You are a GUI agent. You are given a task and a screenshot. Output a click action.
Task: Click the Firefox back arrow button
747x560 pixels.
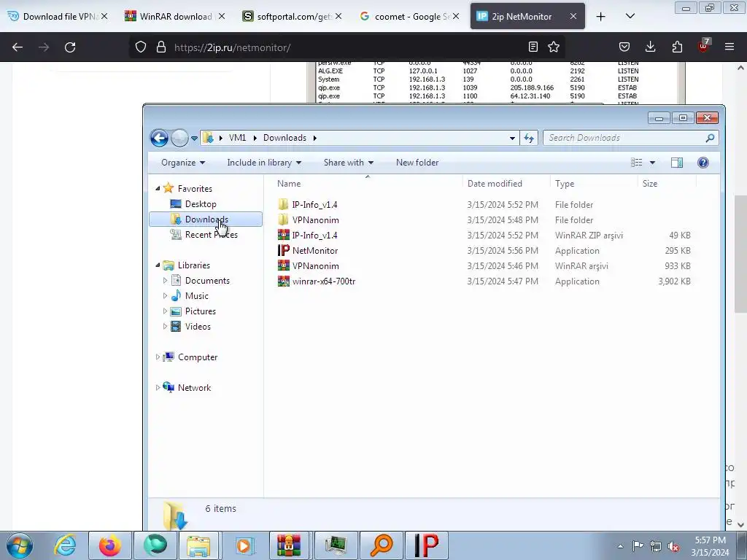click(18, 47)
